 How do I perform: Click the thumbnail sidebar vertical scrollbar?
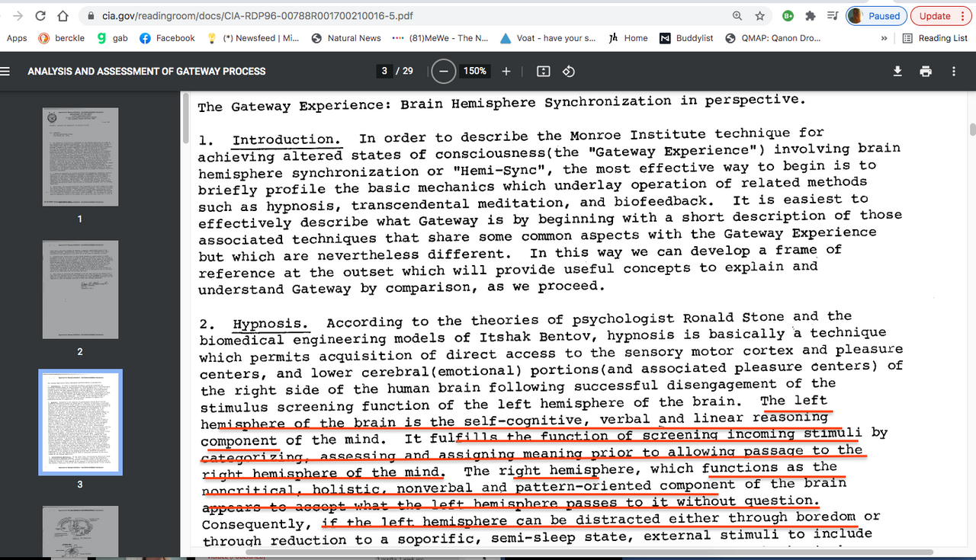[184, 118]
